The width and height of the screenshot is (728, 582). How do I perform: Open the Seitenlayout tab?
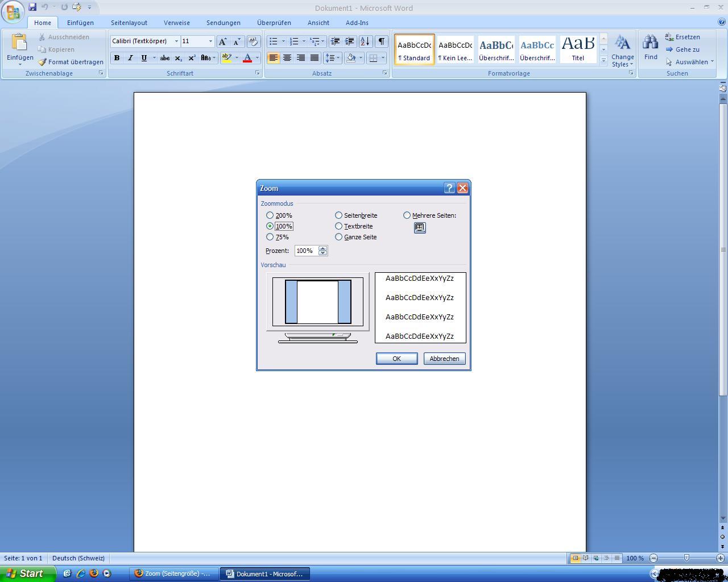pyautogui.click(x=129, y=23)
